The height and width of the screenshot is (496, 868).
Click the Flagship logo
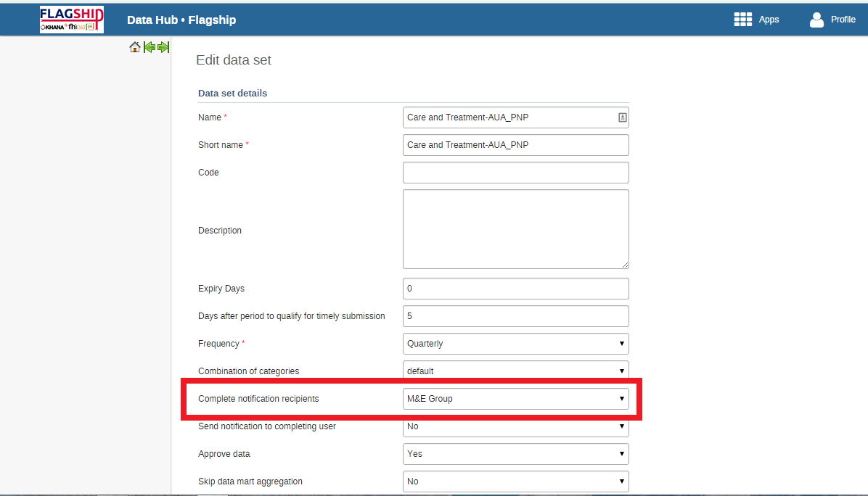click(71, 20)
